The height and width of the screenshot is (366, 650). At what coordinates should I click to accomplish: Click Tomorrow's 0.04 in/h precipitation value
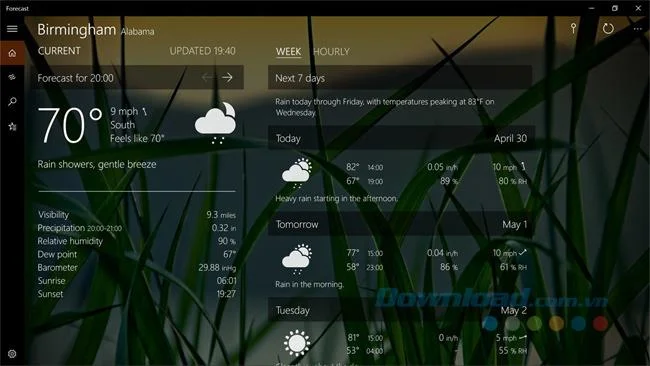point(442,252)
